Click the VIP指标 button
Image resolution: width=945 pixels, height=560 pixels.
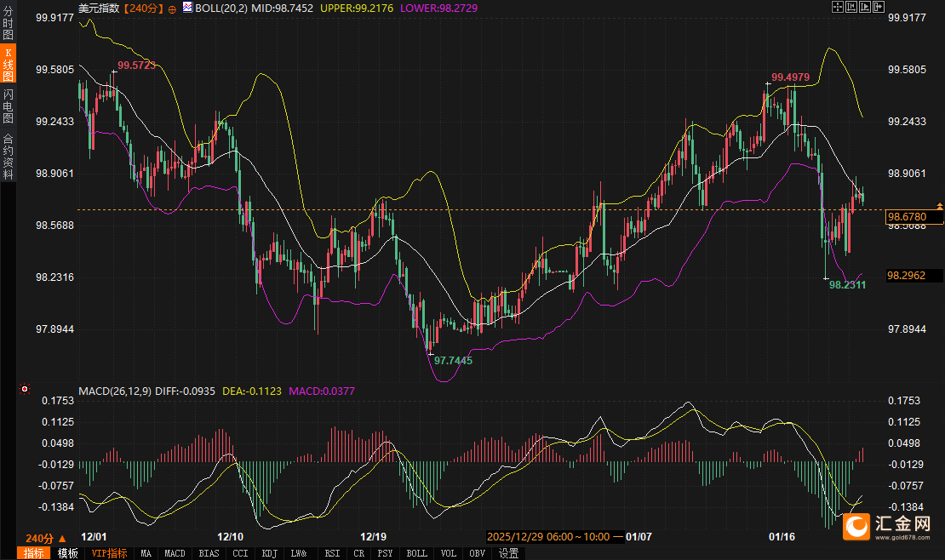click(109, 553)
